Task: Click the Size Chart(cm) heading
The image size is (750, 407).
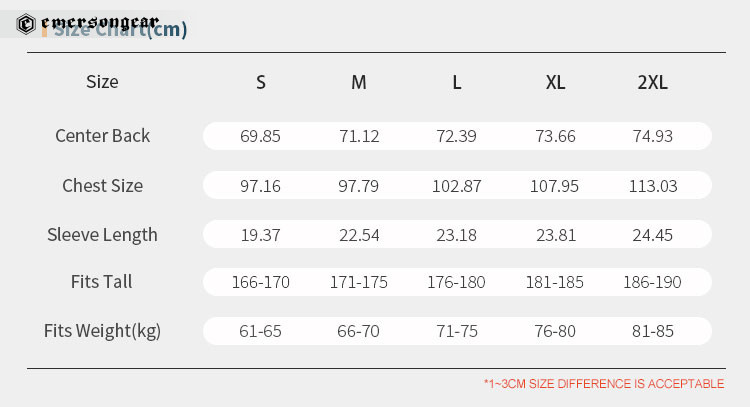Action: coord(120,30)
